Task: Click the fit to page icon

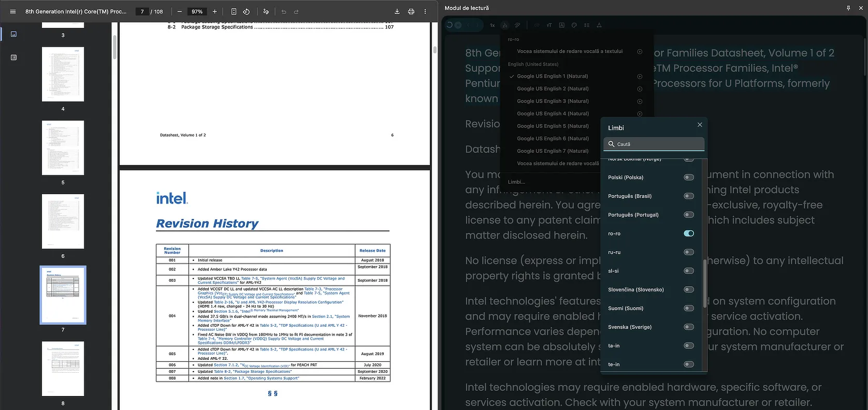Action: [234, 11]
